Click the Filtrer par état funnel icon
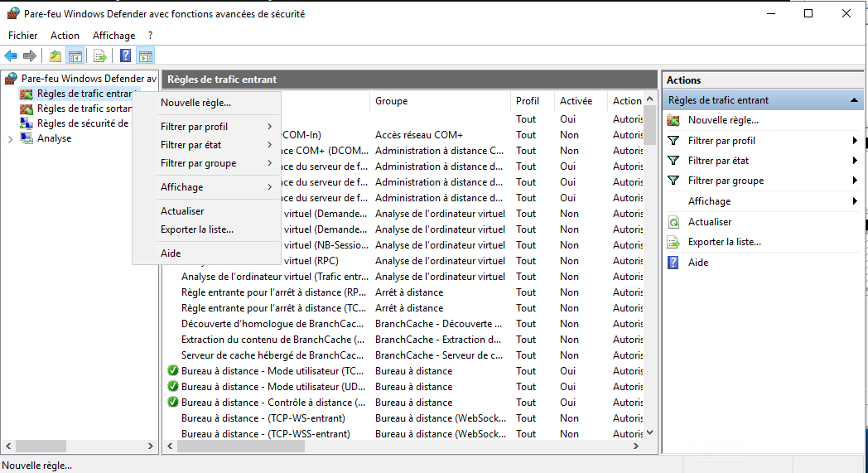868x473 pixels. click(673, 161)
